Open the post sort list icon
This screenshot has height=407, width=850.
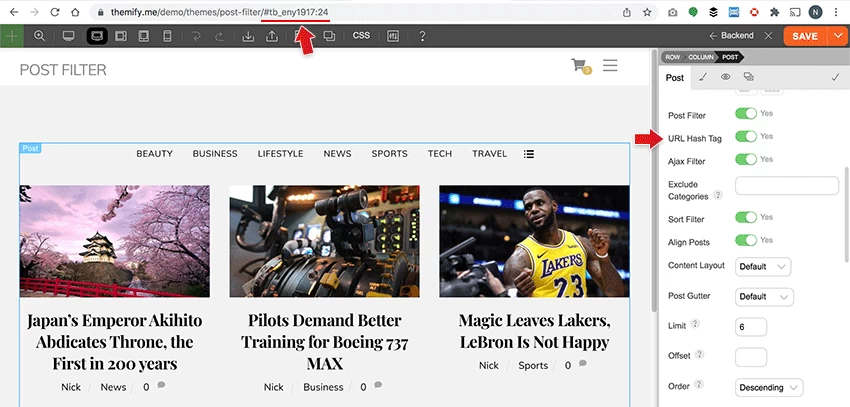coord(529,154)
